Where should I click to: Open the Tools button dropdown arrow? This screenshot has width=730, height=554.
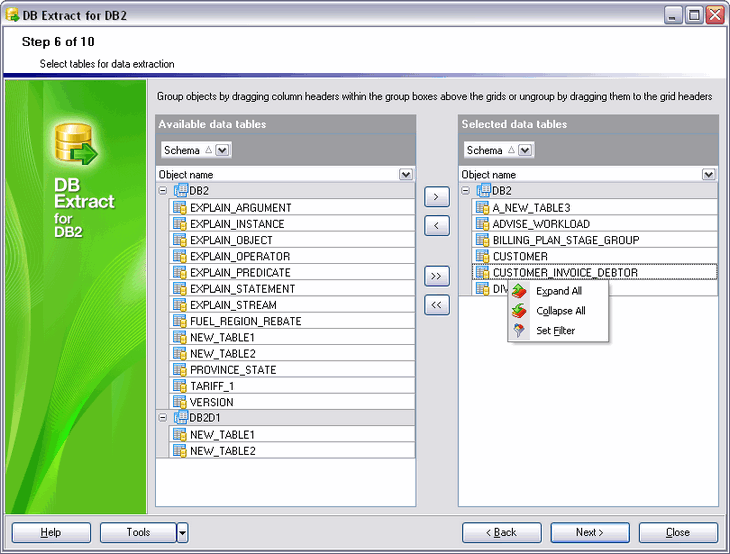coord(182,533)
